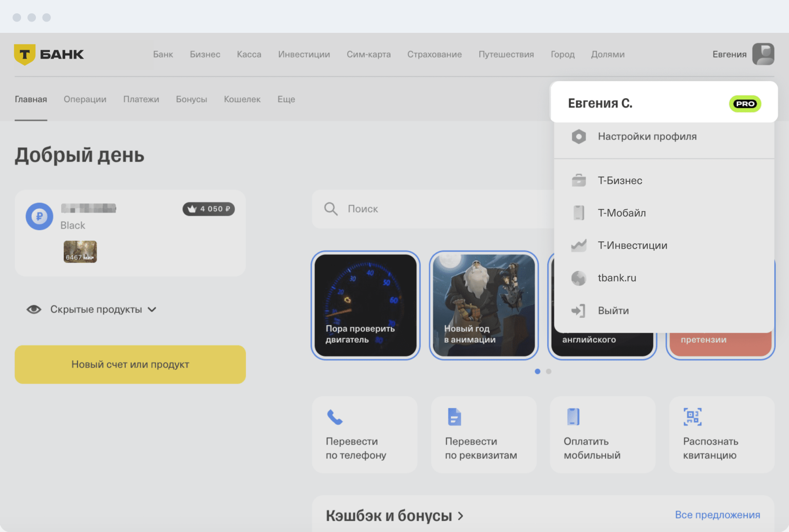The width and height of the screenshot is (789, 532).
Task: Expand the Скрытые продукты chevron
Action: click(x=152, y=310)
